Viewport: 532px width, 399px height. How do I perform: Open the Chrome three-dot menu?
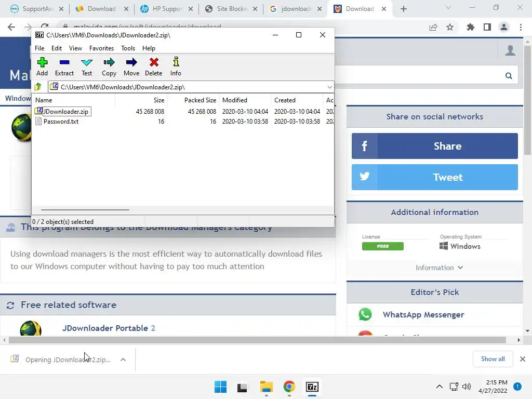point(521,27)
